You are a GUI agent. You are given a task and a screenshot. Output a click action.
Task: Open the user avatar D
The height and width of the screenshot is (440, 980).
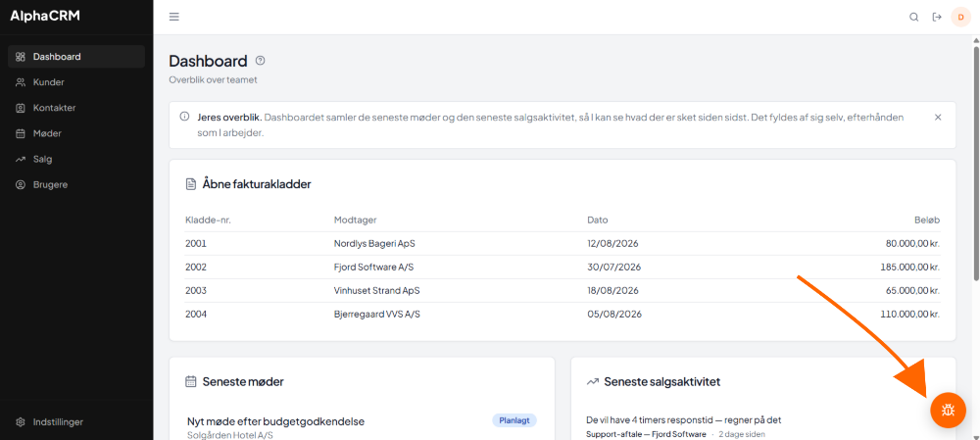point(960,17)
